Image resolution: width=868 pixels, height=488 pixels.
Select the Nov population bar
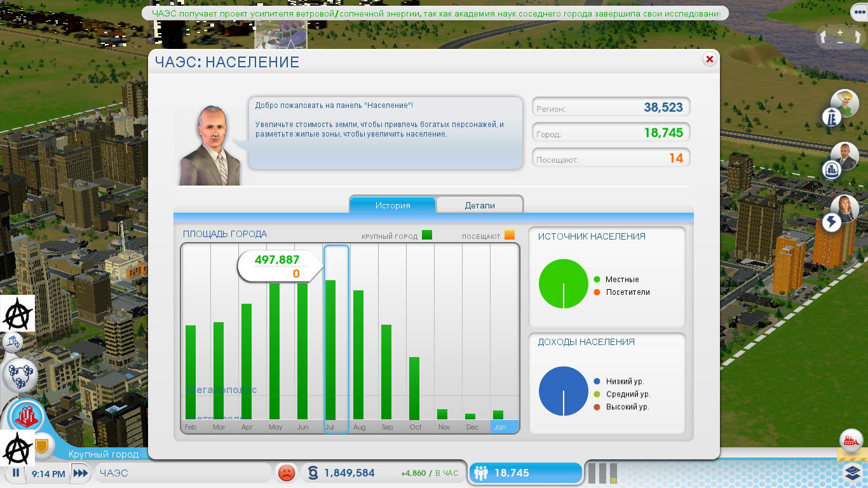[442, 414]
